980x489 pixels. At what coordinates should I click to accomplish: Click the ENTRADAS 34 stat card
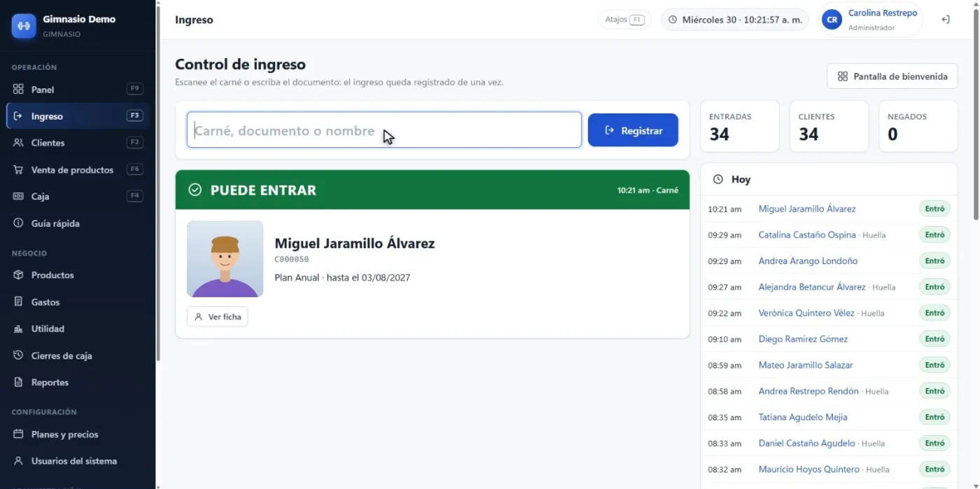(739, 126)
